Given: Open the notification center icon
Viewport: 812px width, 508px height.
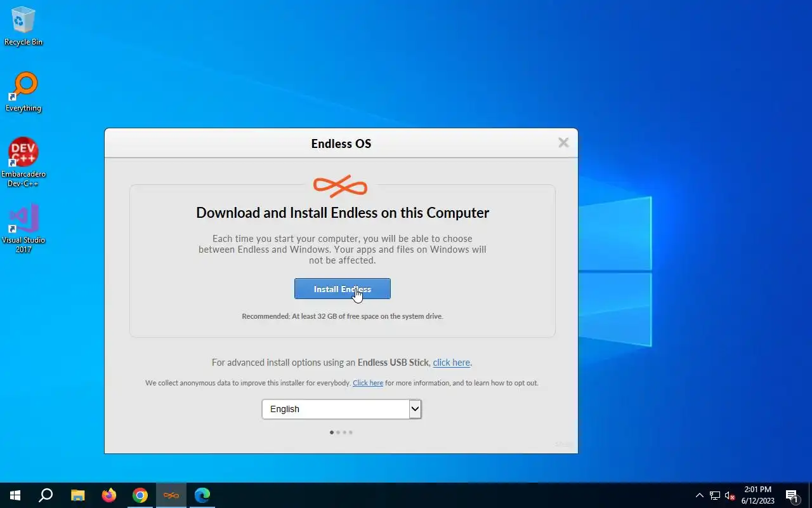Looking at the screenshot, I should 792,495.
